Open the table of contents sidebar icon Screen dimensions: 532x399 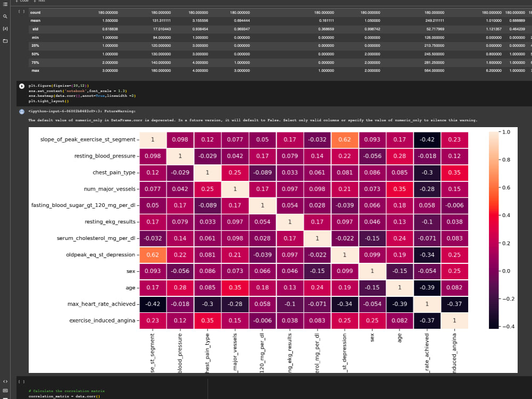5,4
